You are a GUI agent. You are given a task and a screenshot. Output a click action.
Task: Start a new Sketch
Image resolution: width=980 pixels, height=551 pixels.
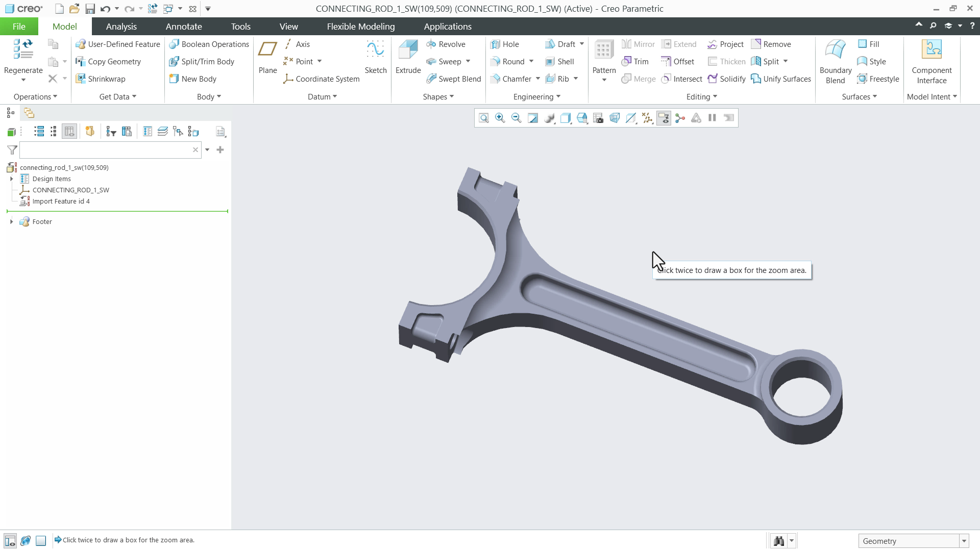(x=375, y=57)
